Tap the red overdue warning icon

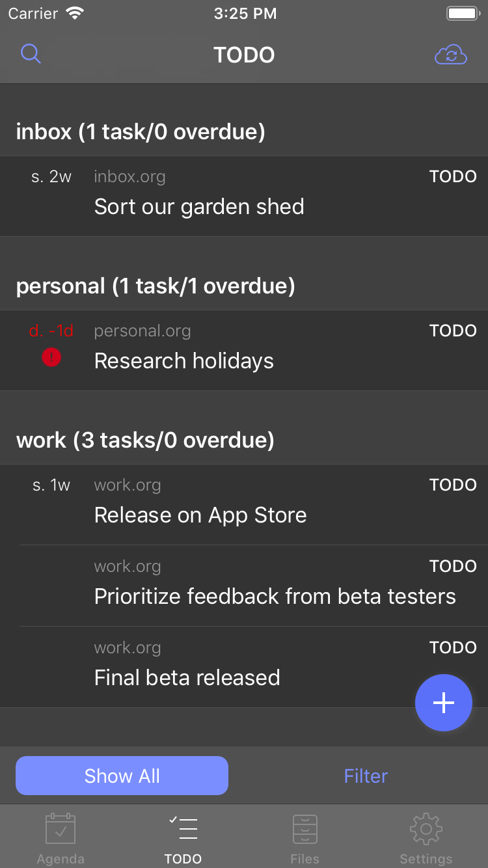(x=51, y=357)
